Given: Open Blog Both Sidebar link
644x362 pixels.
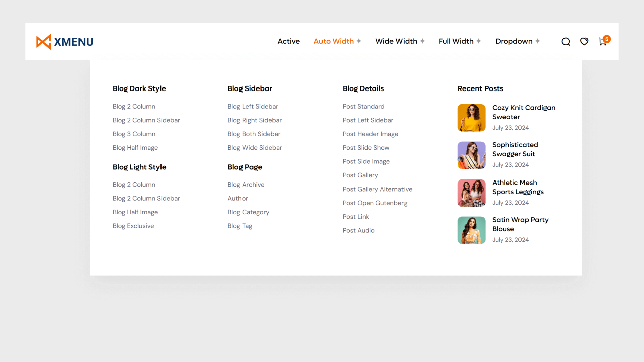Looking at the screenshot, I should 254,134.
